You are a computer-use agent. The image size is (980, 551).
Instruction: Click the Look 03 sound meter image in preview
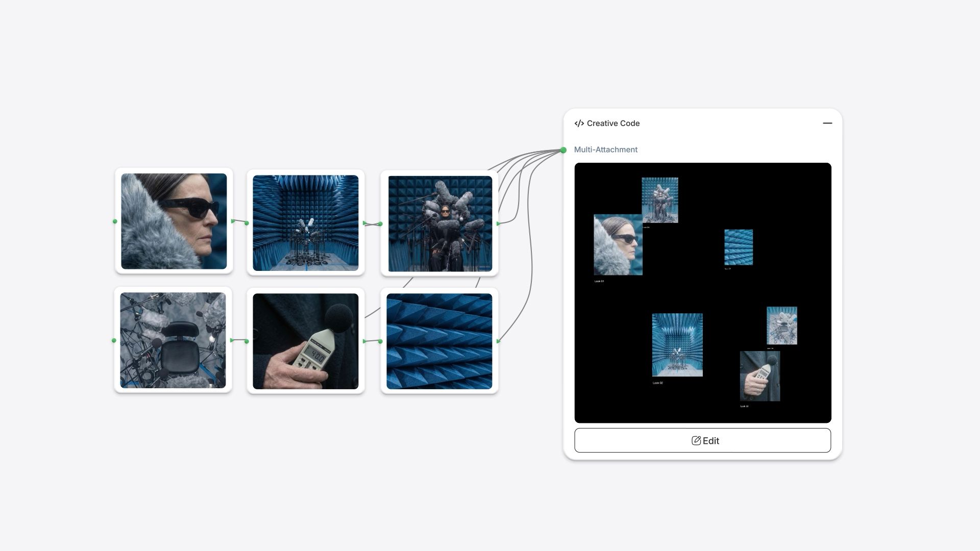point(760,376)
